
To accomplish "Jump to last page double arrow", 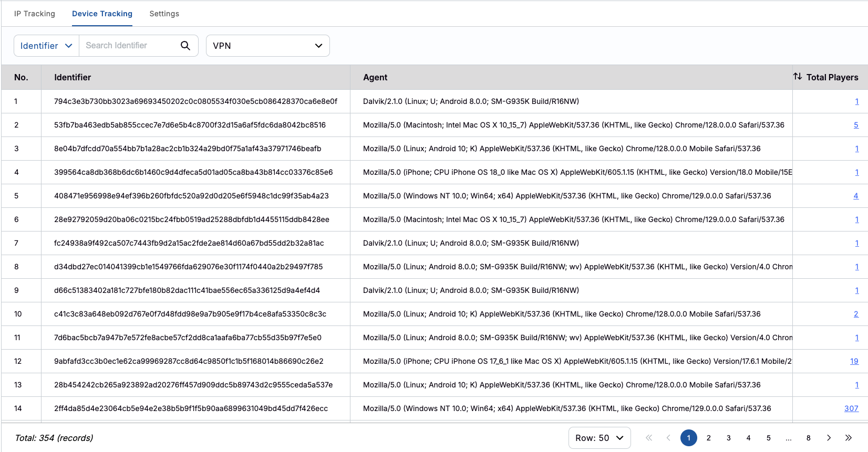I will point(849,438).
